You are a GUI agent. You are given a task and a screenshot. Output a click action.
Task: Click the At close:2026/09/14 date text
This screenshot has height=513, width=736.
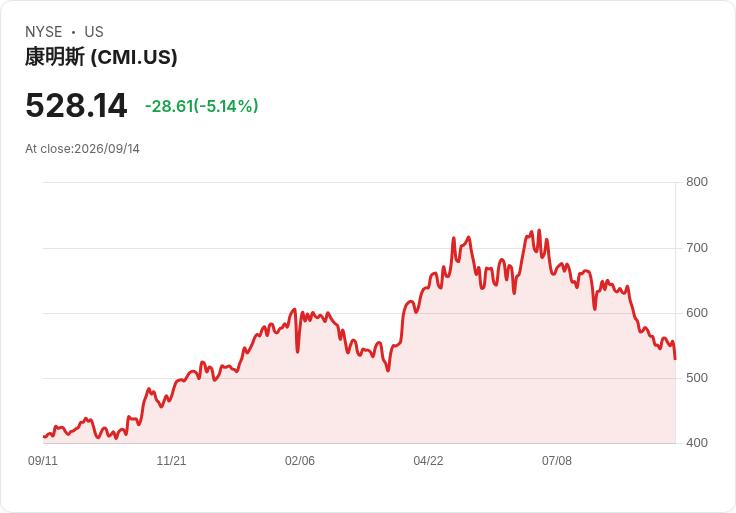[83, 149]
